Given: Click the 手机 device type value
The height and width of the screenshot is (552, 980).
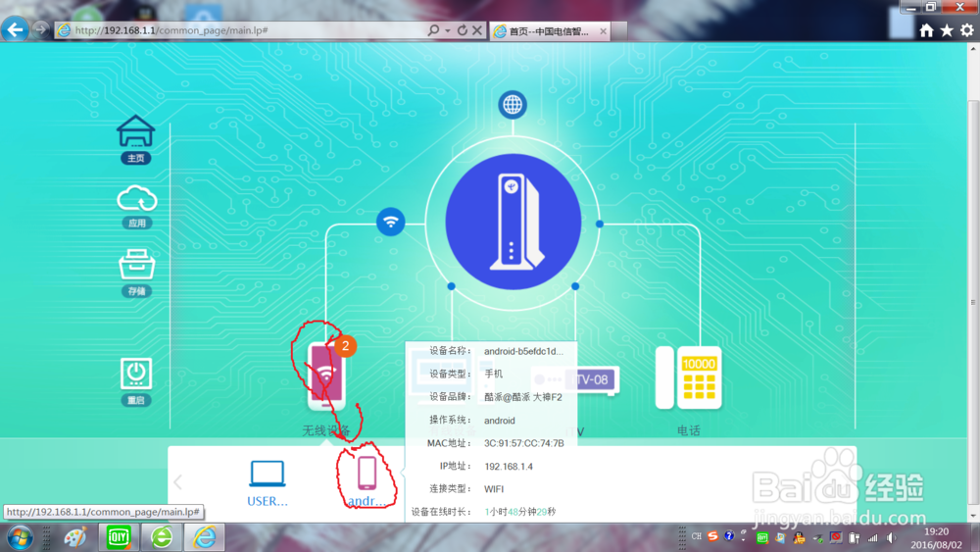Looking at the screenshot, I should tap(494, 374).
